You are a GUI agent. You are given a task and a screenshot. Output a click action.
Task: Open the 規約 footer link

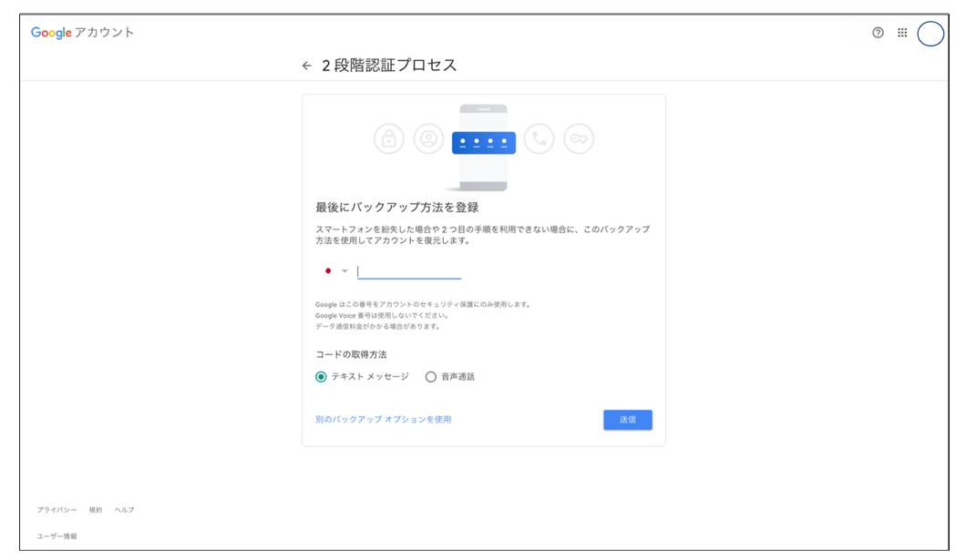[96, 510]
